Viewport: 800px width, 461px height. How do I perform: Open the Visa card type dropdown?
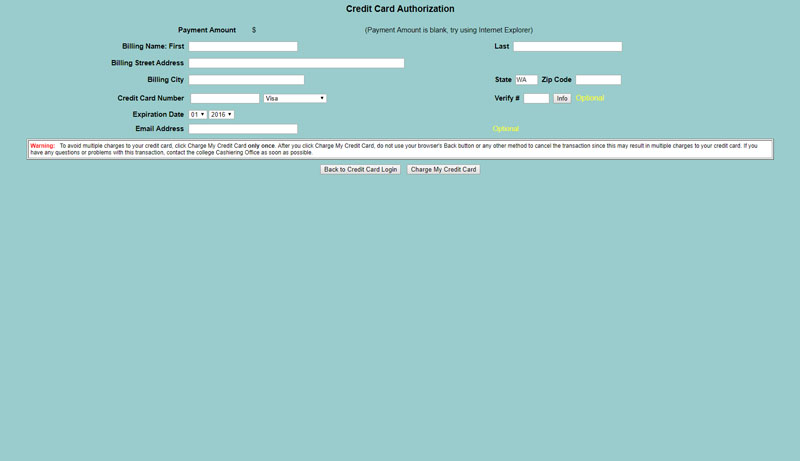pos(295,98)
